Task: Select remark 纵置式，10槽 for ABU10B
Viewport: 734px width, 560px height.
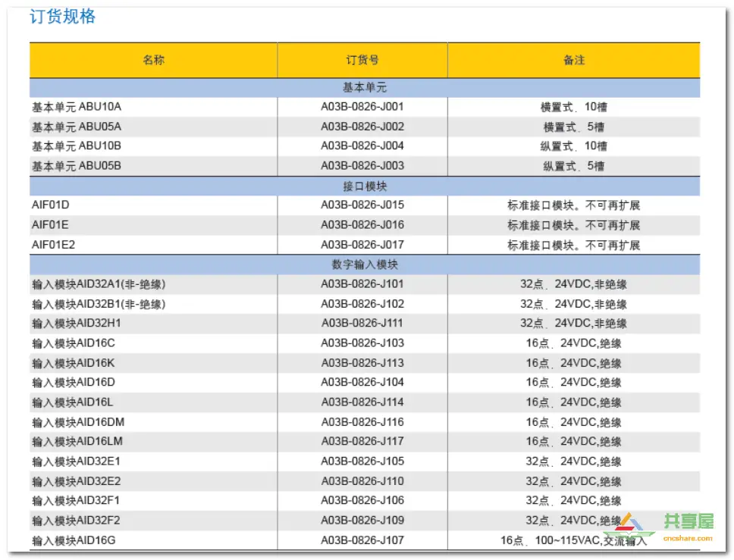Action: point(574,146)
